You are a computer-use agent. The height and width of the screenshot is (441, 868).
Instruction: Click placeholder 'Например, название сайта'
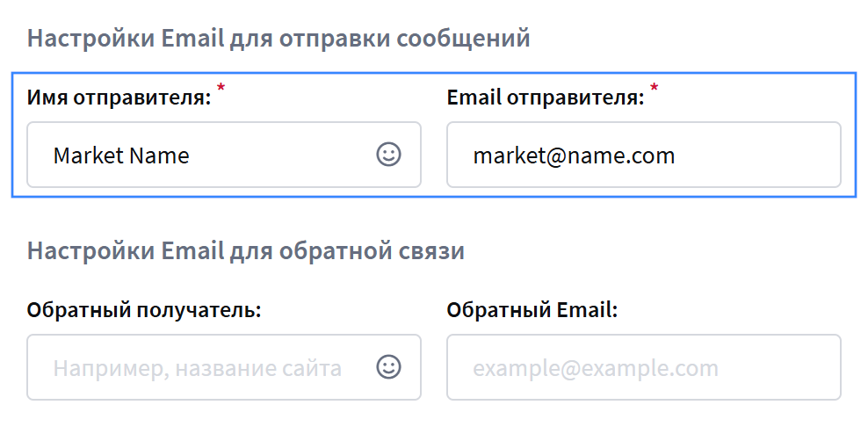pos(197,368)
